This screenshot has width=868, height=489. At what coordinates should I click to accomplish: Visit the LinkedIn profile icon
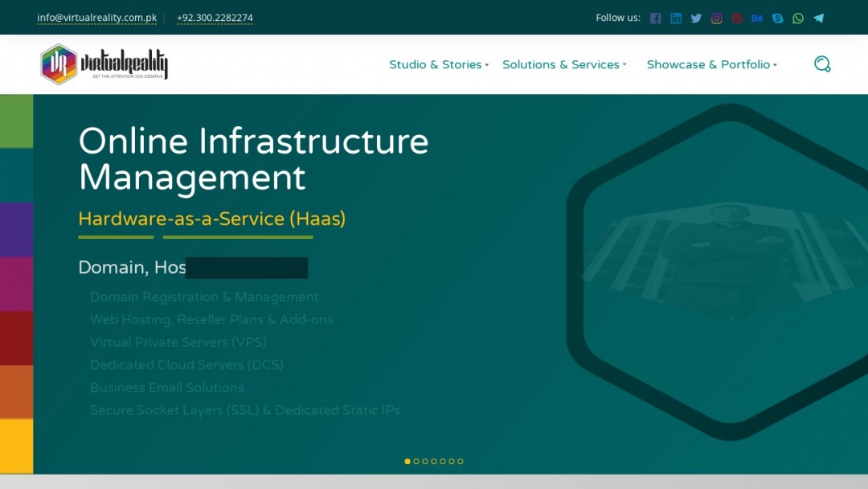coord(676,18)
